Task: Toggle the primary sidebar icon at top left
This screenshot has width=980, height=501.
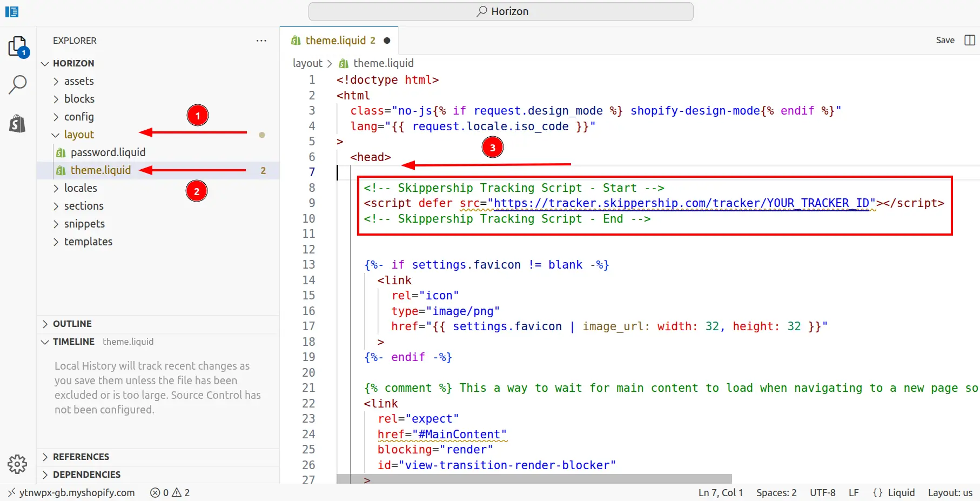Action: click(12, 11)
